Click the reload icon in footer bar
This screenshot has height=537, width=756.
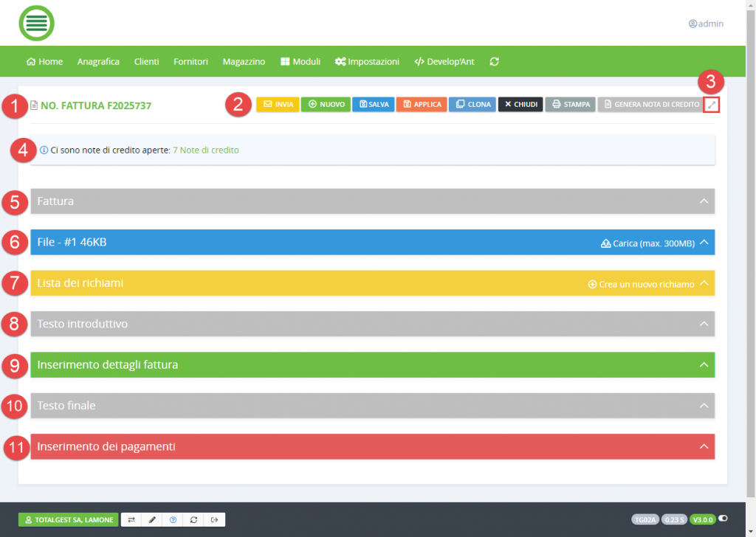[x=193, y=520]
